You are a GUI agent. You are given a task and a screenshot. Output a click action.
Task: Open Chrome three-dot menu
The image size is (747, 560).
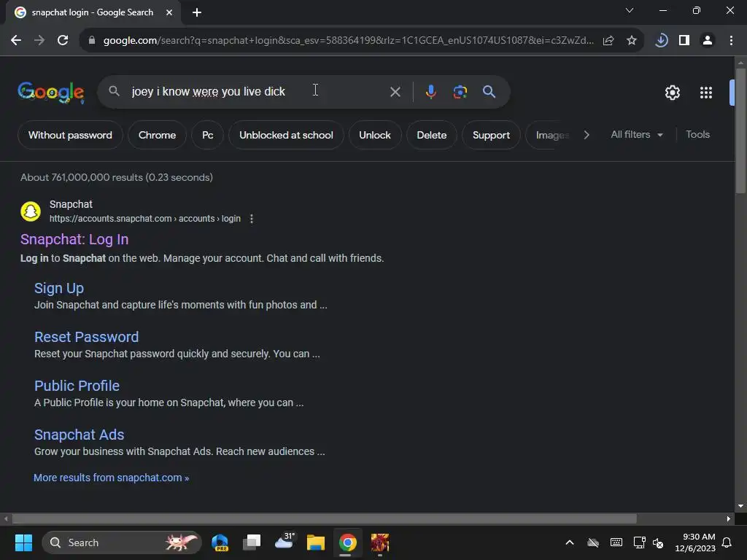click(x=731, y=41)
